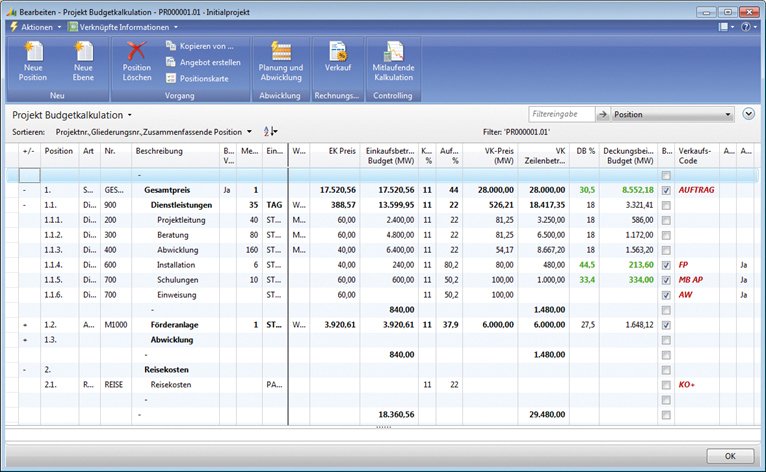Click the Nr. column header
766x472 pixels.
[x=116, y=155]
